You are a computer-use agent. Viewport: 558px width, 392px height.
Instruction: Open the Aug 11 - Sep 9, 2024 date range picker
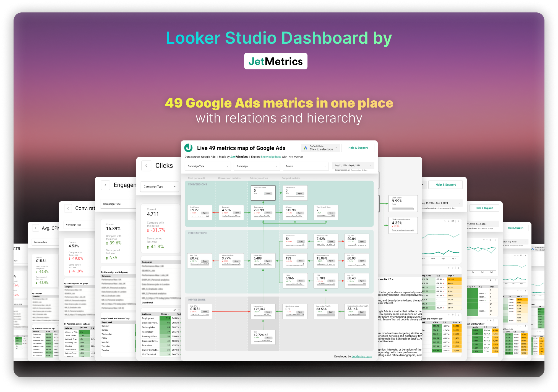pos(353,165)
